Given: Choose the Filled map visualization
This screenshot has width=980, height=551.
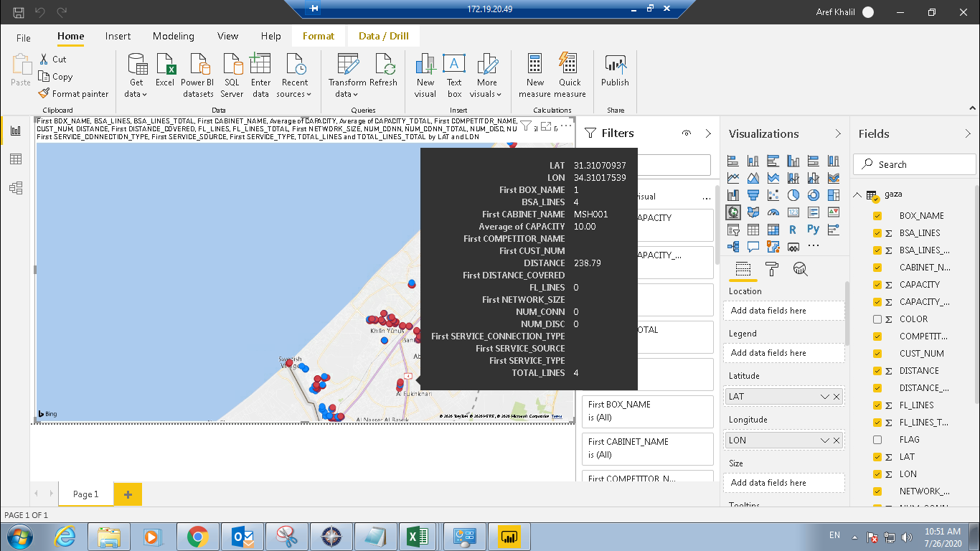Looking at the screenshot, I should point(753,212).
